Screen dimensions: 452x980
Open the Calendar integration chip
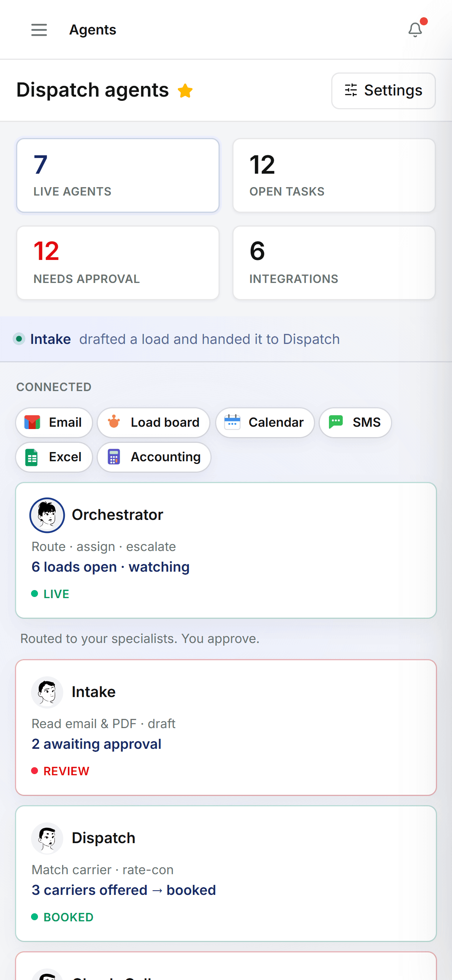pyautogui.click(x=265, y=423)
